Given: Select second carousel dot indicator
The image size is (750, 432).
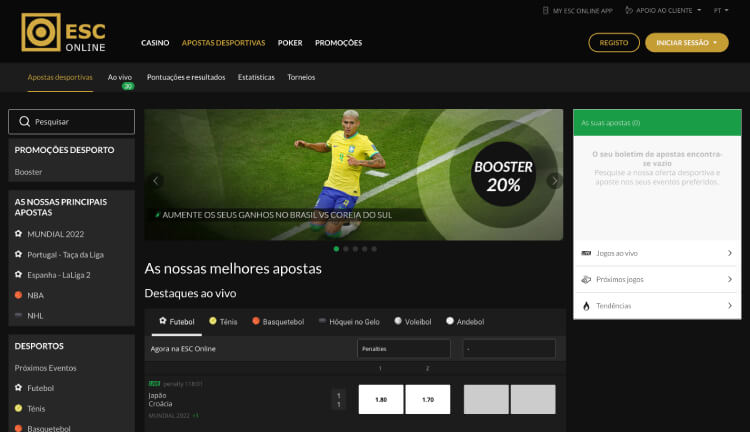Looking at the screenshot, I should click(346, 249).
